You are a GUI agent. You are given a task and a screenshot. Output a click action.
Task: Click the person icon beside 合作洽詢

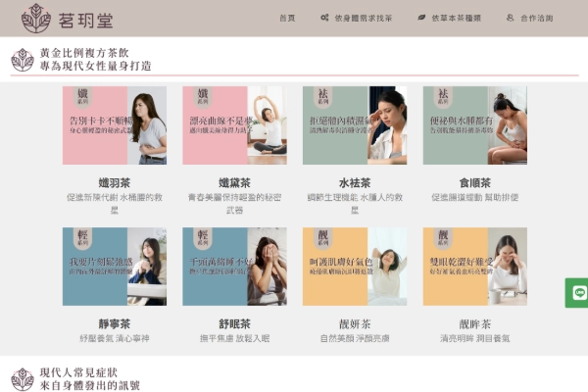click(x=510, y=18)
